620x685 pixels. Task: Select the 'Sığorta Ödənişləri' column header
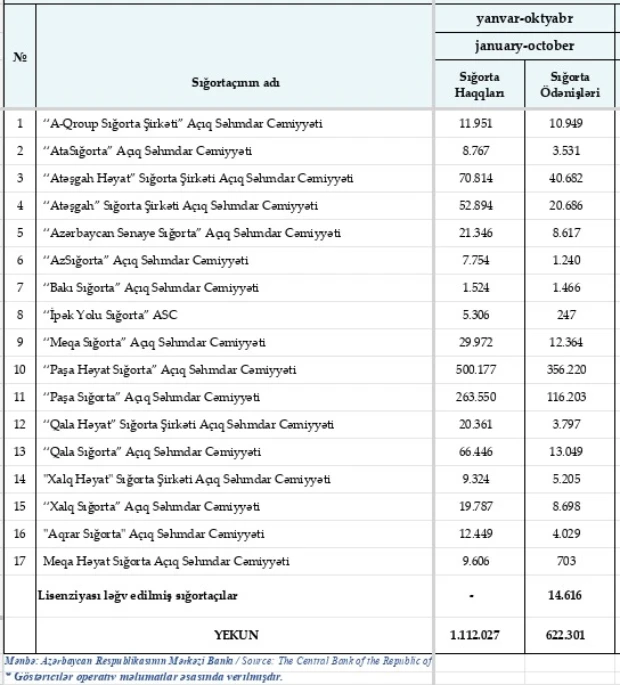(x=574, y=85)
